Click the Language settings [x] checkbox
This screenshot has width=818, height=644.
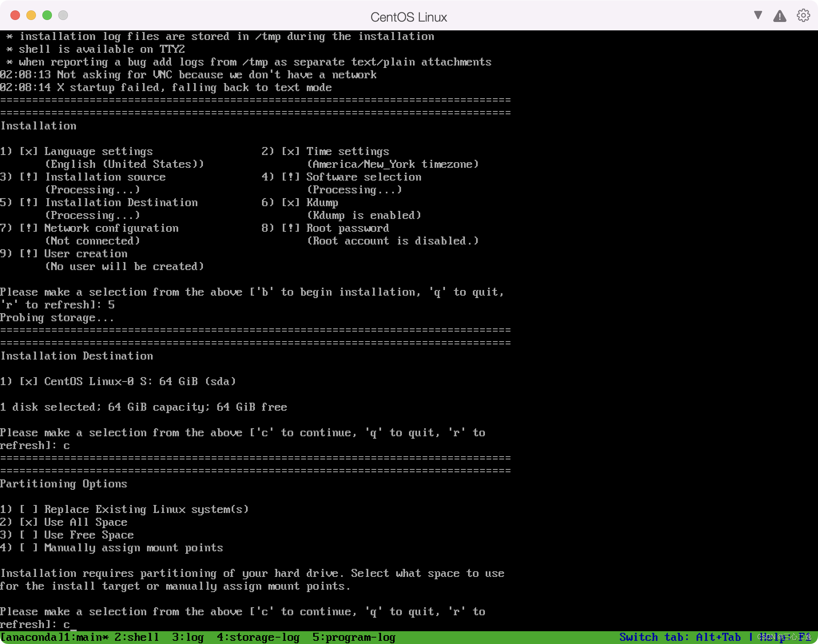click(x=29, y=151)
